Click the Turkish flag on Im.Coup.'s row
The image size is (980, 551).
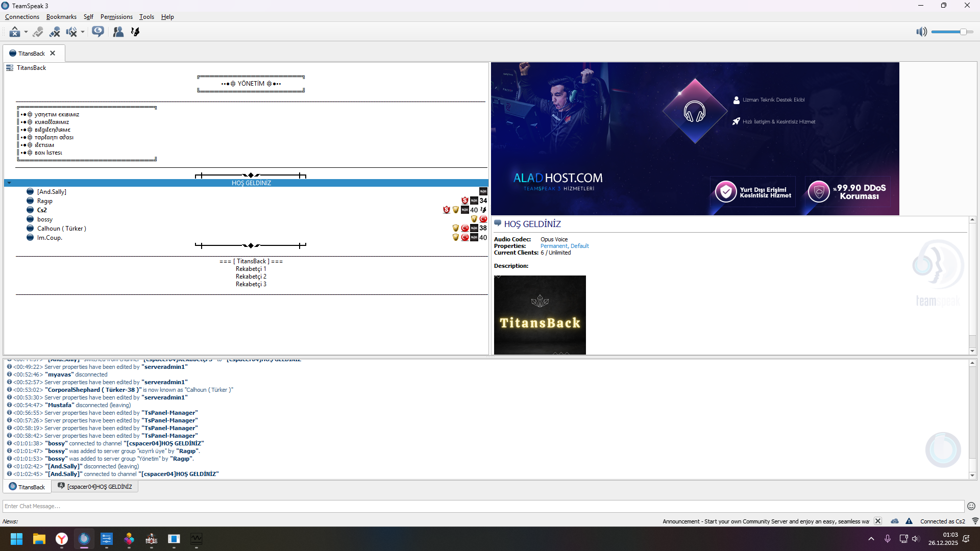(465, 238)
